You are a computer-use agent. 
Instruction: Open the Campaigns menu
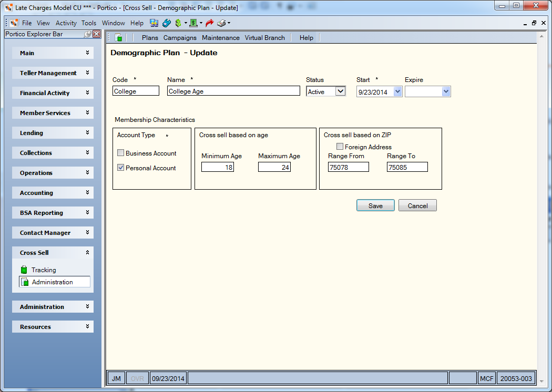tap(180, 38)
